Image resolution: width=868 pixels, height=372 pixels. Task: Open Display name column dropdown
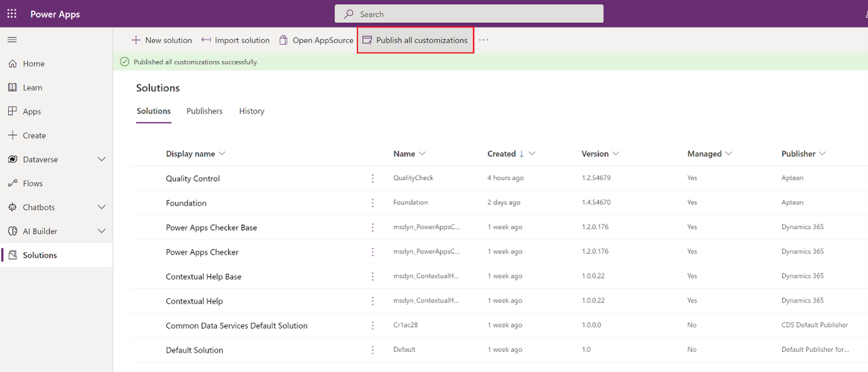[x=222, y=154]
